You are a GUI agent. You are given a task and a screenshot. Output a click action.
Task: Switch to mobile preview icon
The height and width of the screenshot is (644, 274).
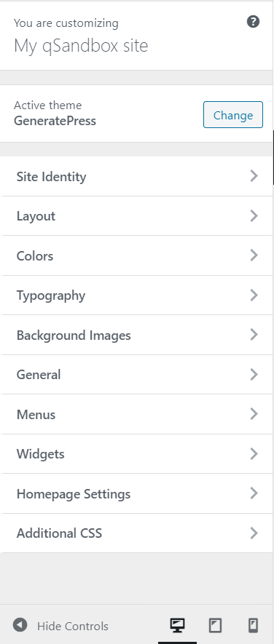tap(254, 625)
